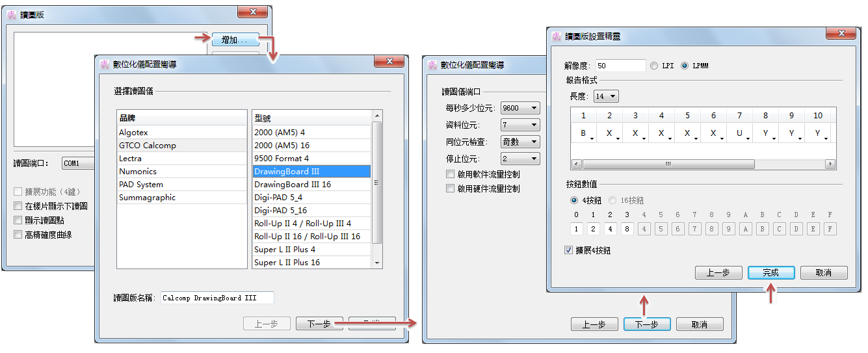The width and height of the screenshot is (868, 353).
Task: Select the 4按鈕 radio option
Action: [574, 200]
